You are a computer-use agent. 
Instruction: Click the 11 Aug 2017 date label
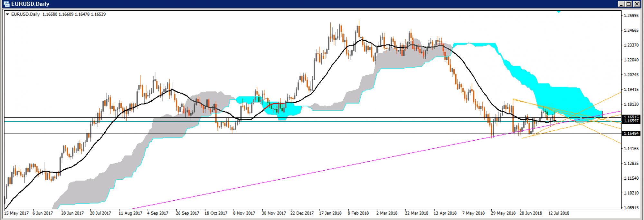130,213
